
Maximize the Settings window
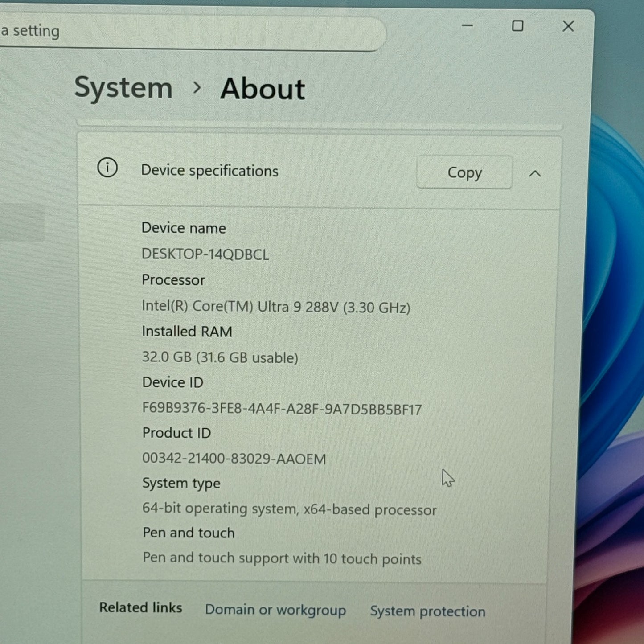pos(517,26)
